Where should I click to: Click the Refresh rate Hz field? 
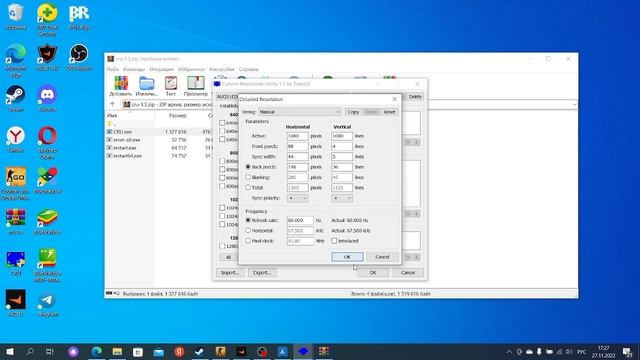pos(300,220)
